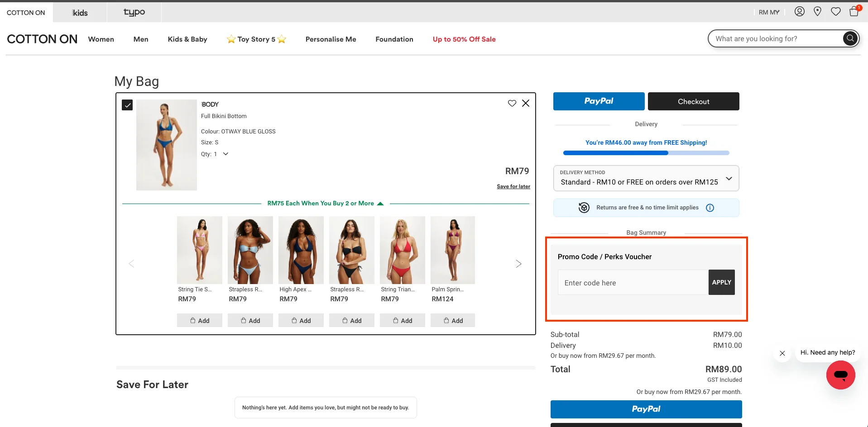Open the Men menu
This screenshot has width=868, height=427.
click(141, 39)
